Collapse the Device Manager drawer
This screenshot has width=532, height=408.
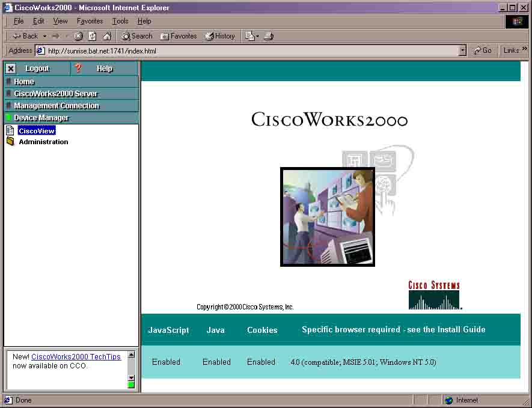coord(72,118)
